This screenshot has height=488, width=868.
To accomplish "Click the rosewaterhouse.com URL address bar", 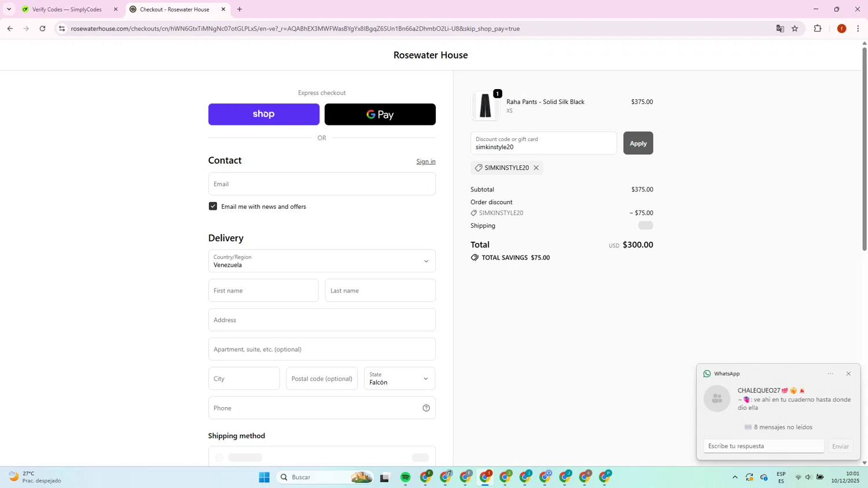I will tap(295, 28).
